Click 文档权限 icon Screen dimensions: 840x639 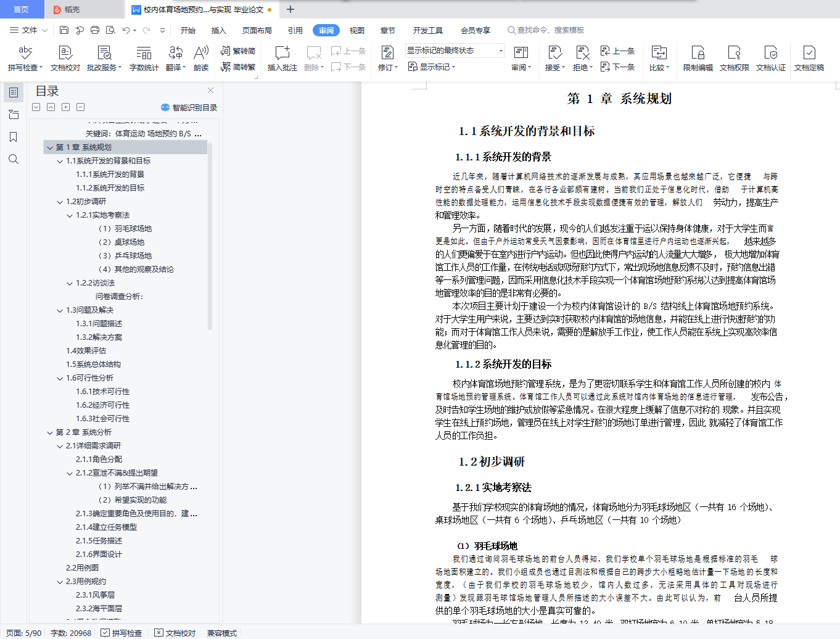pos(735,58)
